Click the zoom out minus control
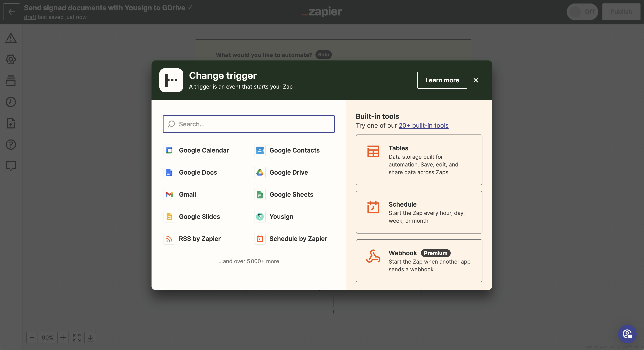The width and height of the screenshot is (644, 350). pos(32,337)
